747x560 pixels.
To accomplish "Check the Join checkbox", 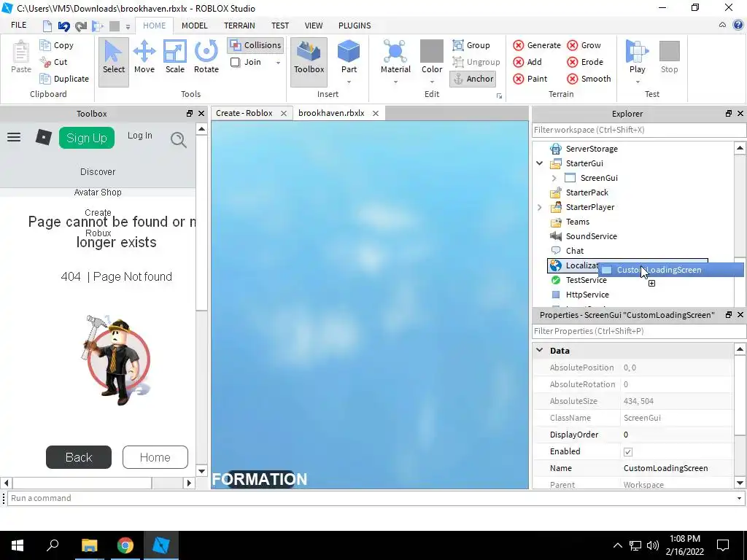I will (x=236, y=62).
